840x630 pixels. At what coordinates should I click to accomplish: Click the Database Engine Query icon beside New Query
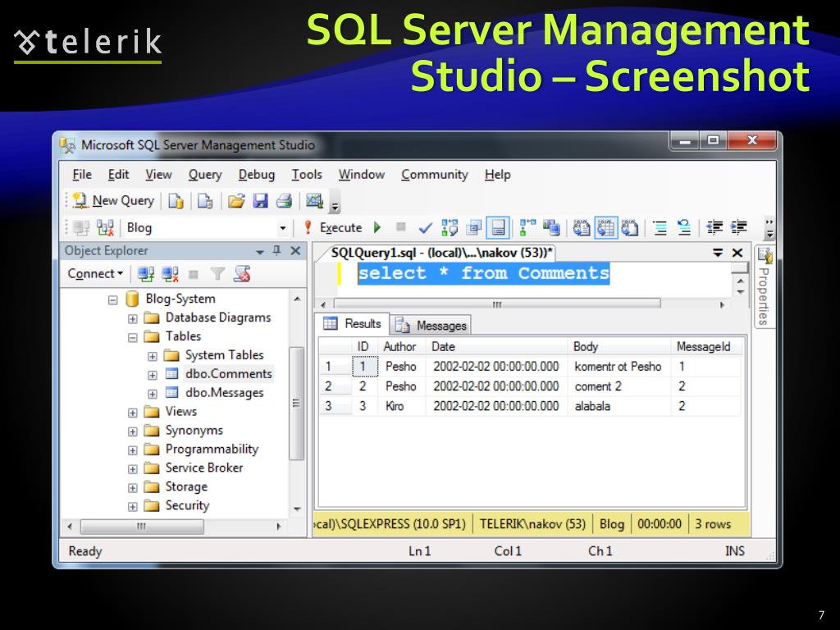coord(176,201)
